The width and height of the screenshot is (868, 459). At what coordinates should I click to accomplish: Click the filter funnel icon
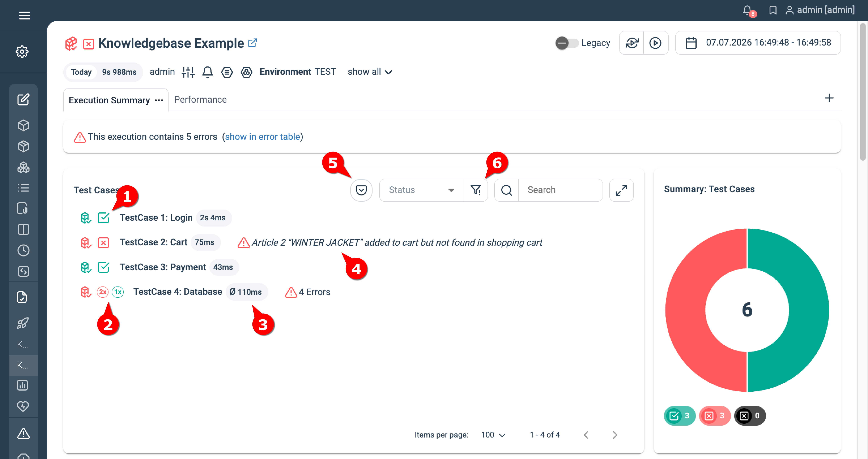click(476, 190)
